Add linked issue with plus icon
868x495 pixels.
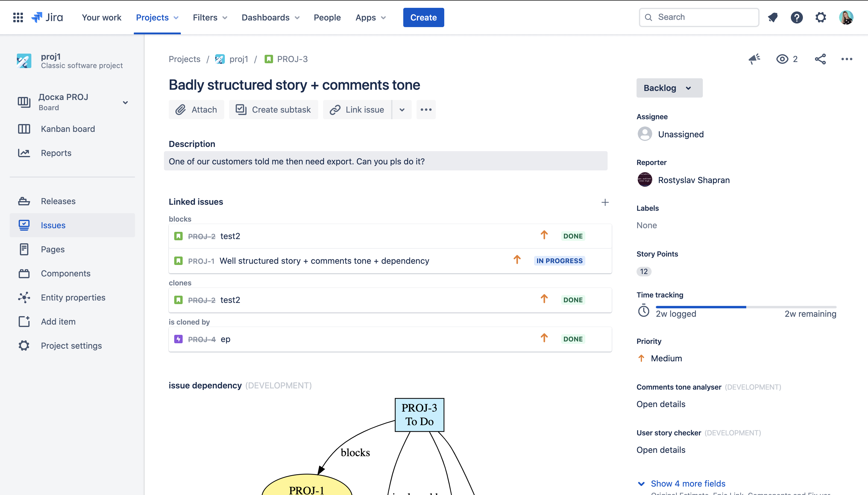tap(605, 202)
